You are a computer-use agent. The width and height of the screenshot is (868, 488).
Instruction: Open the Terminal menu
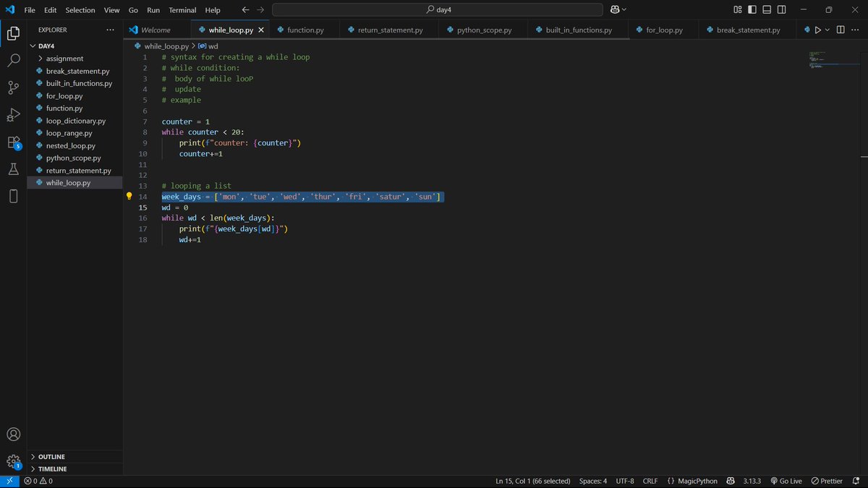coord(182,9)
